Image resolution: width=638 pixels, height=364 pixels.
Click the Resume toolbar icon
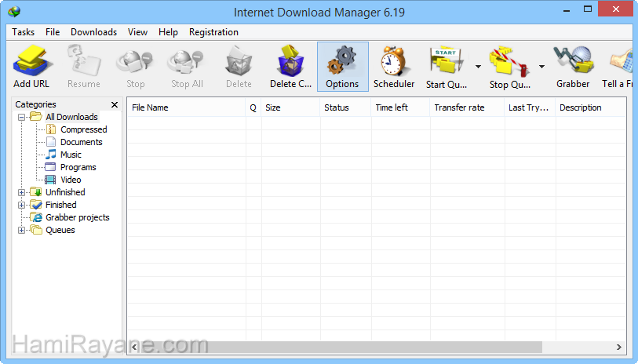tap(84, 61)
